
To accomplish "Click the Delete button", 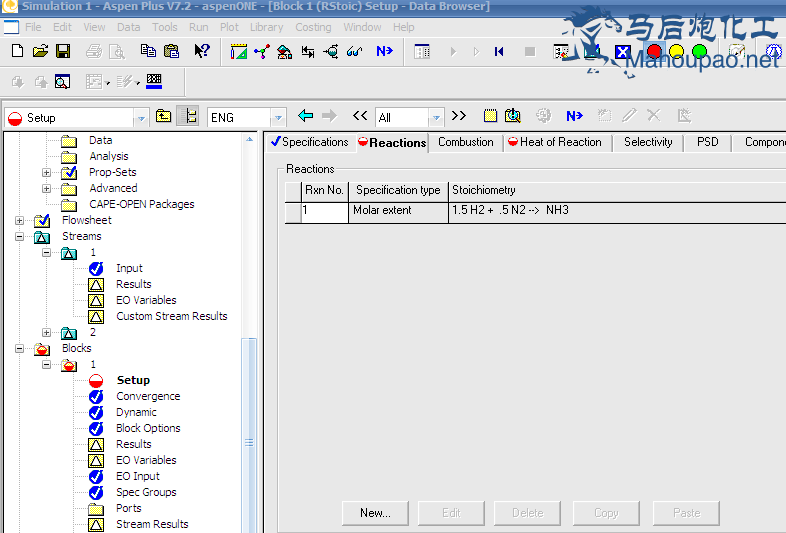I will (x=527, y=513).
